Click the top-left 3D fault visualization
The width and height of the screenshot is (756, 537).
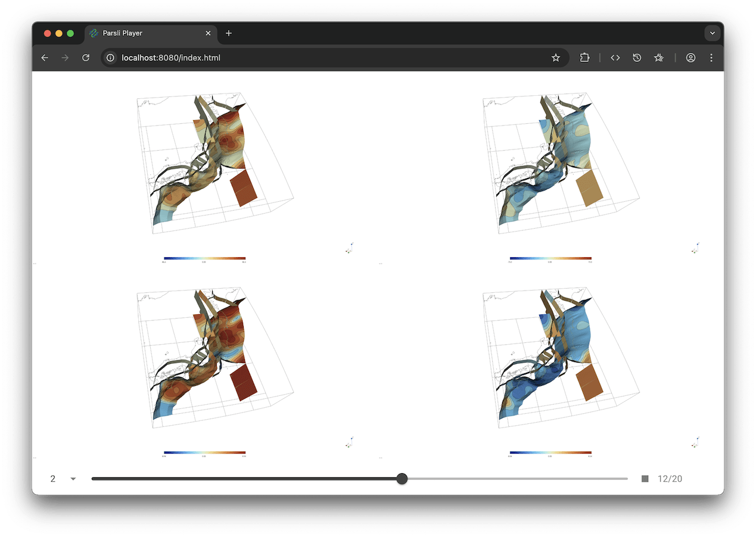(x=216, y=163)
